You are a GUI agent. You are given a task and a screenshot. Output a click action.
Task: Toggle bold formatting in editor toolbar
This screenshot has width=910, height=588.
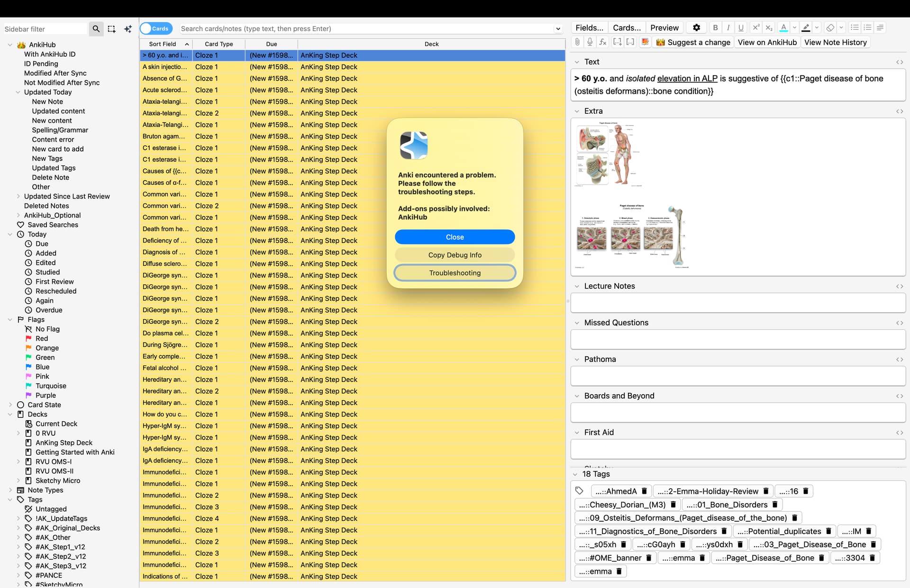click(x=716, y=28)
